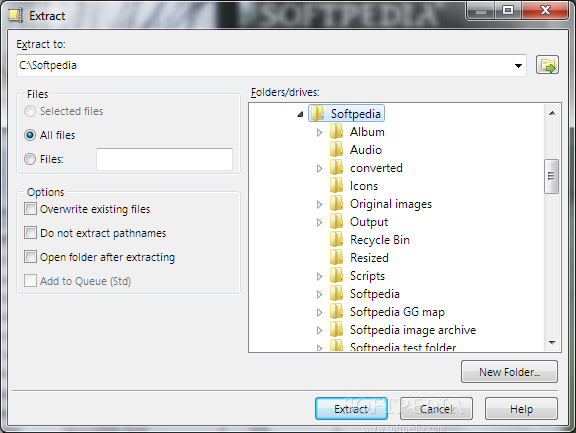
Task: Maximize the Extract window
Action: click(508, 10)
